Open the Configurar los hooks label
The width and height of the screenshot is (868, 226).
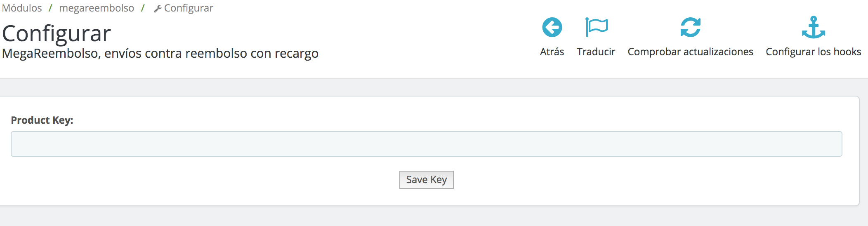813,52
